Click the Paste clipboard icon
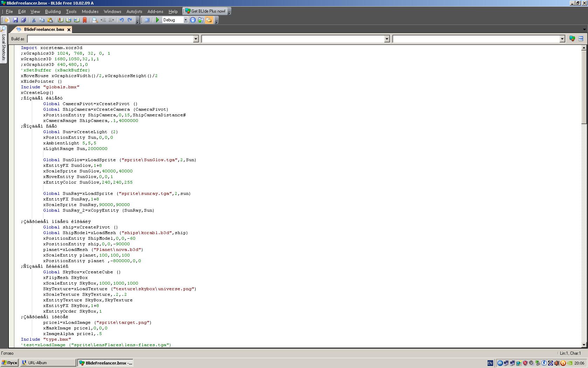 (x=50, y=20)
